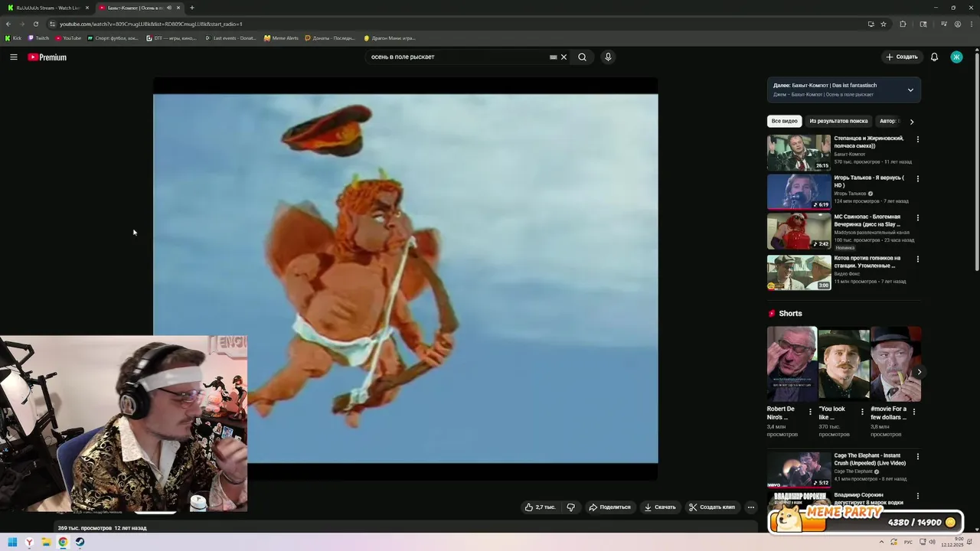Go to YouTube Premium home logo
The width and height of the screenshot is (980, 551).
[47, 57]
